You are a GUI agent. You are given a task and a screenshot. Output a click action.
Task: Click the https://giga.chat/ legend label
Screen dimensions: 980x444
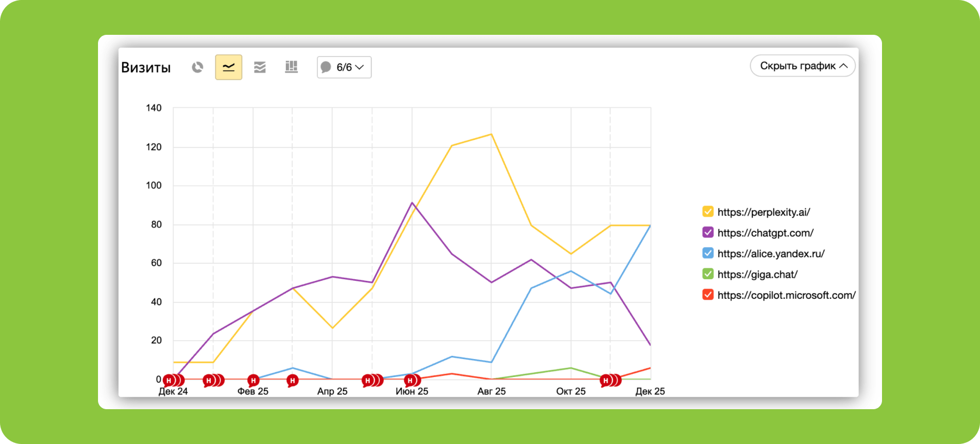[x=757, y=274]
